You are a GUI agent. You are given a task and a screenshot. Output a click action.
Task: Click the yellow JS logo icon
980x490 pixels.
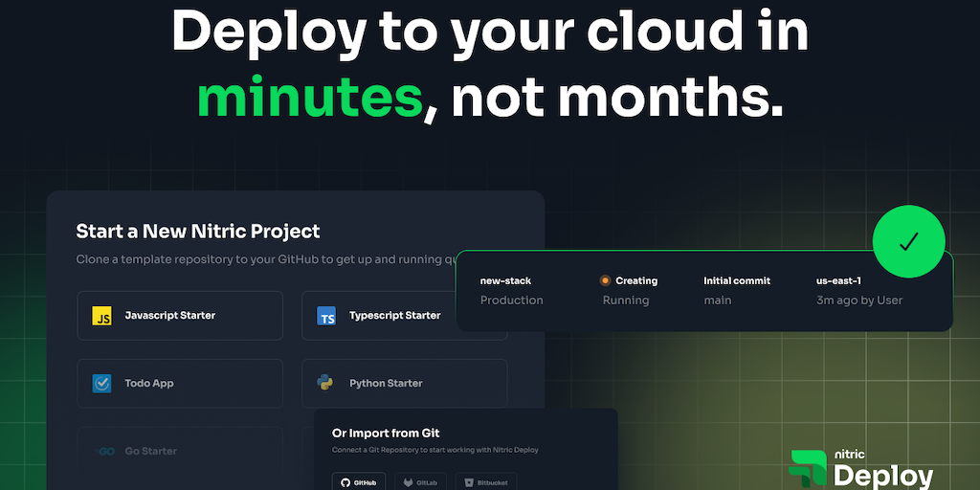(x=101, y=316)
